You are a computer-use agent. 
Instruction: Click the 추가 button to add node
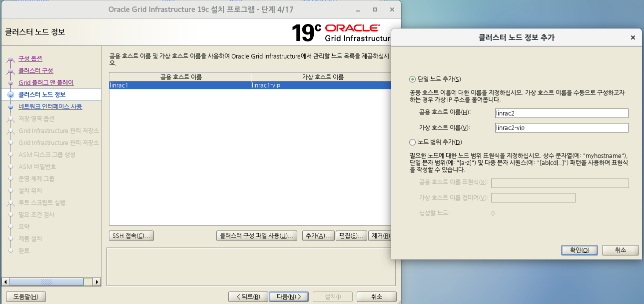pyautogui.click(x=318, y=235)
